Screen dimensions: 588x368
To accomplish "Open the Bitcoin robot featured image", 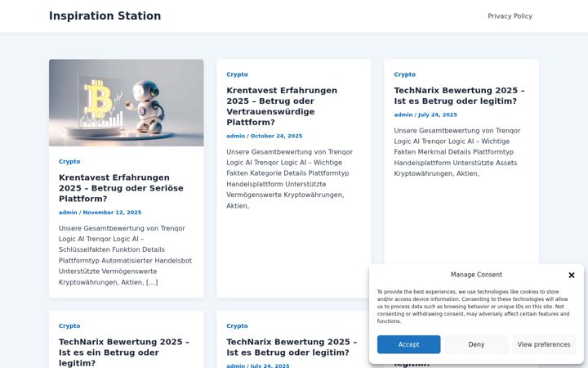I will 127,102.
